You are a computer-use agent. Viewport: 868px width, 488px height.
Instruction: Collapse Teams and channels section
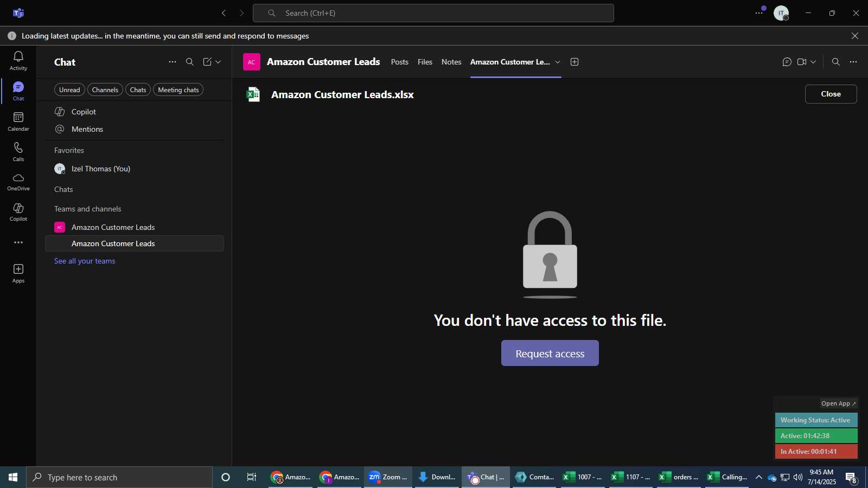click(x=88, y=209)
